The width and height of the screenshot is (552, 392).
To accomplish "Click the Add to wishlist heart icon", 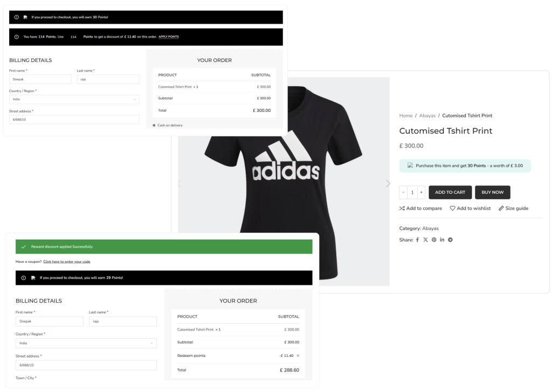I will tap(453, 208).
